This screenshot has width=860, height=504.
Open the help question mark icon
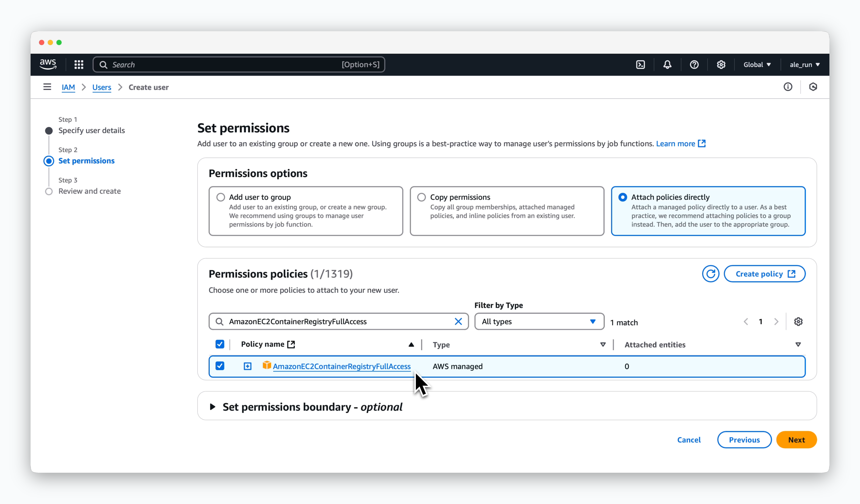click(x=694, y=64)
